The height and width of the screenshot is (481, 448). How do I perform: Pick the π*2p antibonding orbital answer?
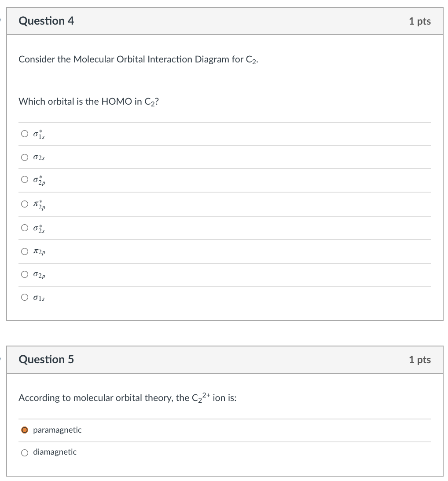pyautogui.click(x=25, y=204)
